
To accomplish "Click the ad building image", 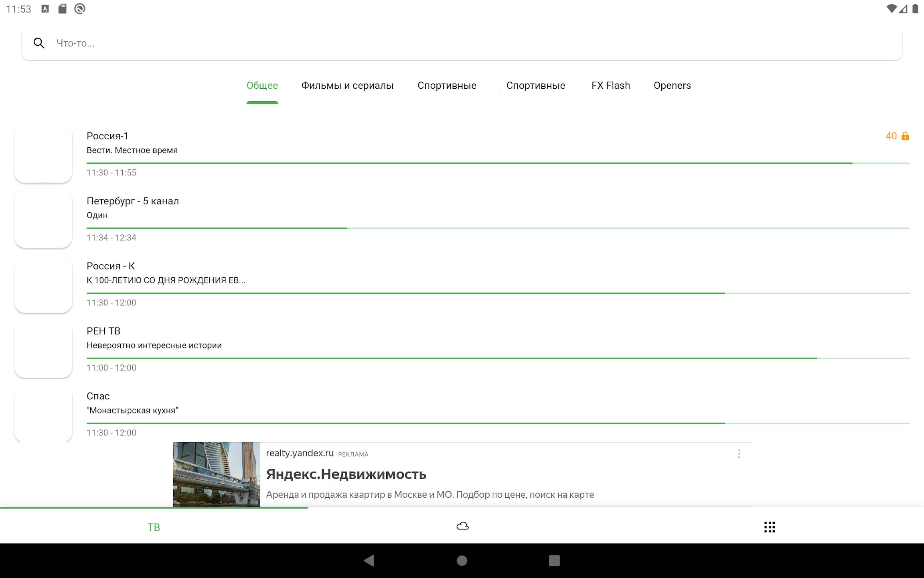I will pyautogui.click(x=217, y=474).
